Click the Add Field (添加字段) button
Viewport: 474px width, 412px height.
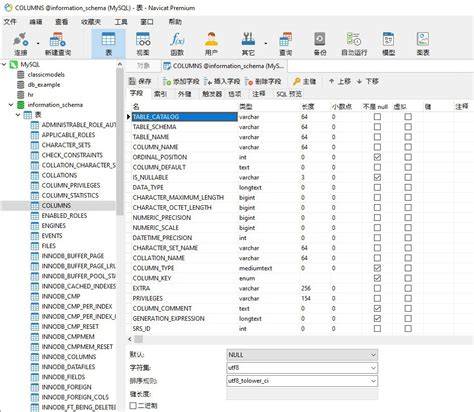pyautogui.click(x=181, y=81)
